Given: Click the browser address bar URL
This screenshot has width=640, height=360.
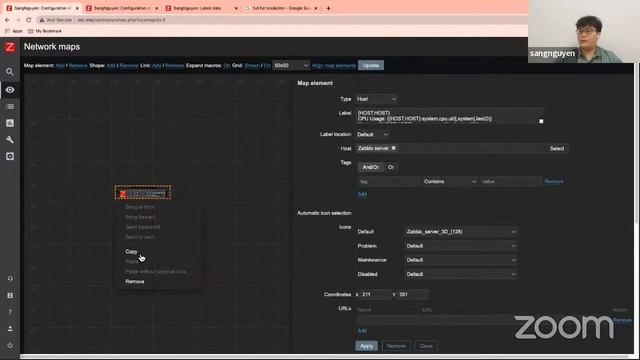Looking at the screenshot, I should (x=121, y=20).
